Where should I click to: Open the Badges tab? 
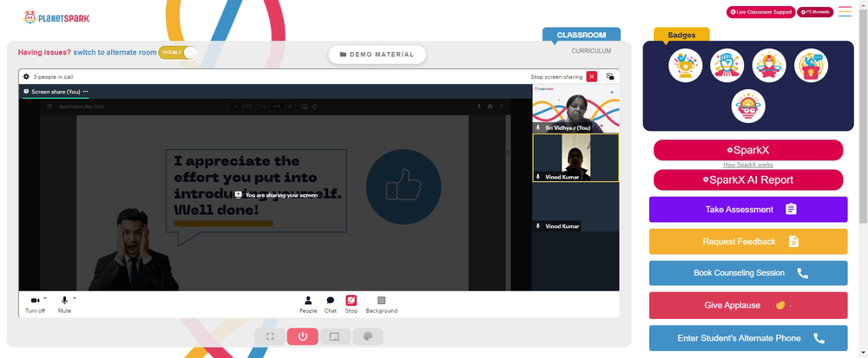coord(681,35)
